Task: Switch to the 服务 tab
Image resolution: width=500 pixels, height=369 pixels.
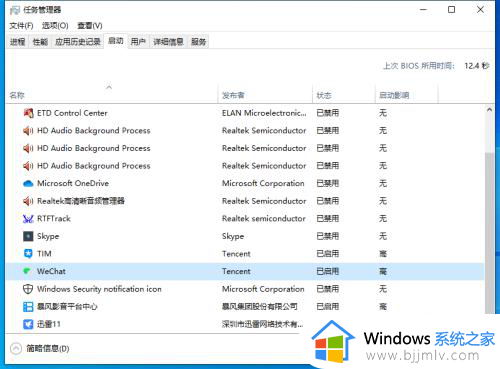Action: point(198,42)
